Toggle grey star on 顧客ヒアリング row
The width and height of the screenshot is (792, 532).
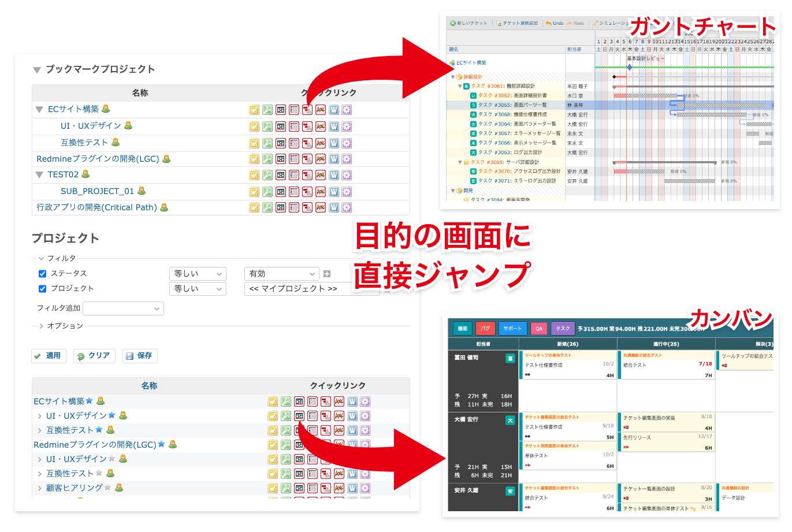click(x=107, y=488)
